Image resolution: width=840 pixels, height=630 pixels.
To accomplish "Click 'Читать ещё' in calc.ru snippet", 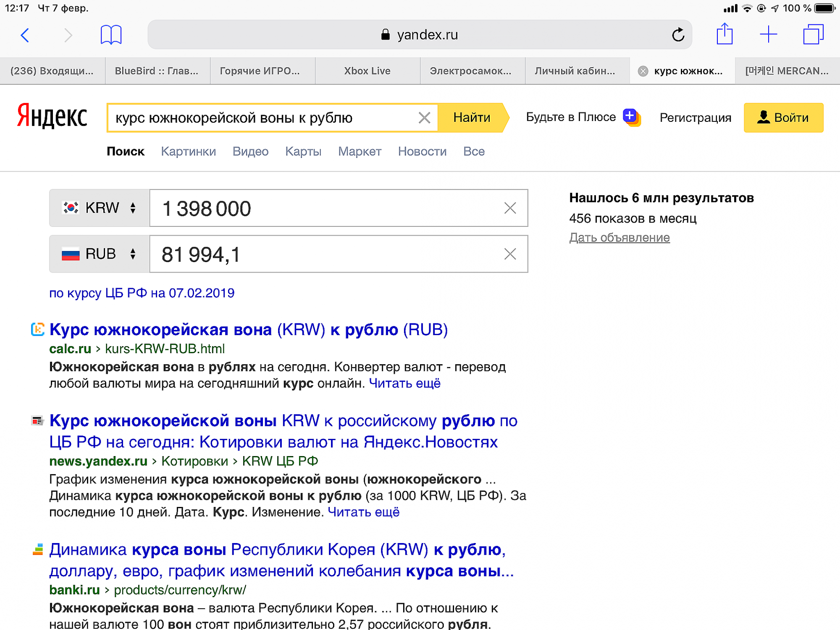I will (x=405, y=383).
